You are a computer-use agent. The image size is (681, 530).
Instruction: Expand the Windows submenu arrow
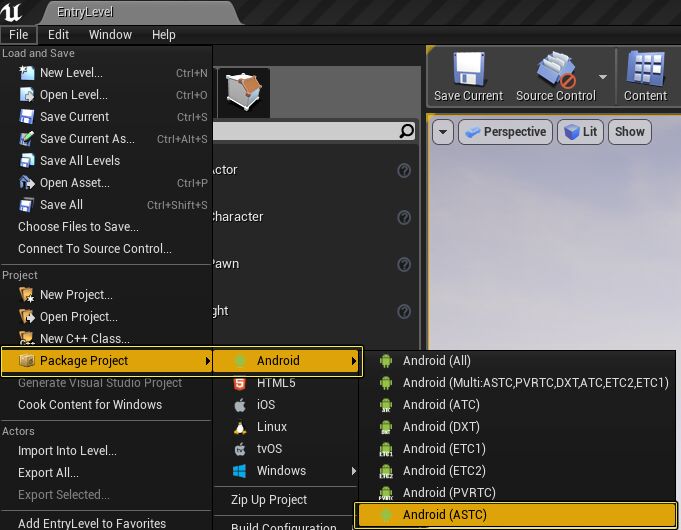coord(354,471)
